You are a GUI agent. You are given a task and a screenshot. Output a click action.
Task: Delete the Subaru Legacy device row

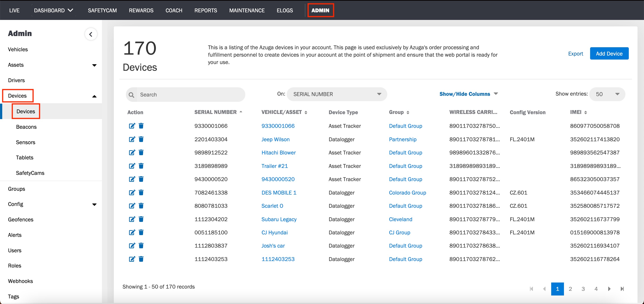(141, 219)
